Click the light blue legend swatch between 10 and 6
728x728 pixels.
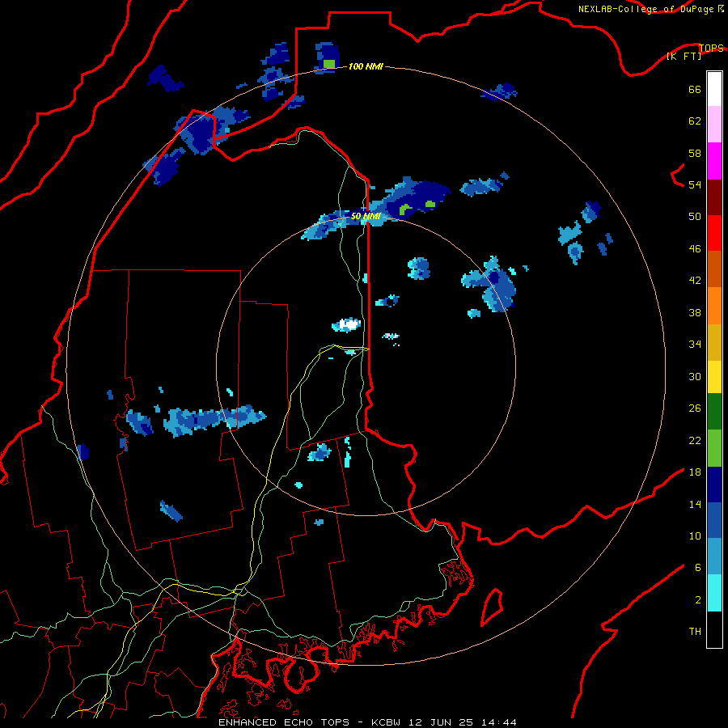click(714, 557)
